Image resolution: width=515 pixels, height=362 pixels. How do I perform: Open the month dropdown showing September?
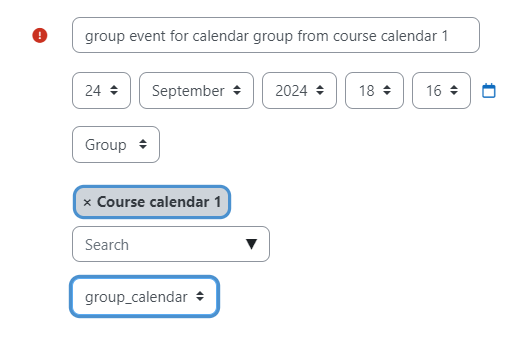pos(196,91)
